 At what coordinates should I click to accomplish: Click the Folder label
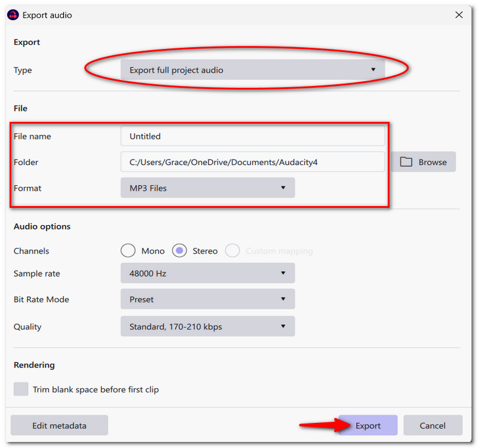point(26,162)
